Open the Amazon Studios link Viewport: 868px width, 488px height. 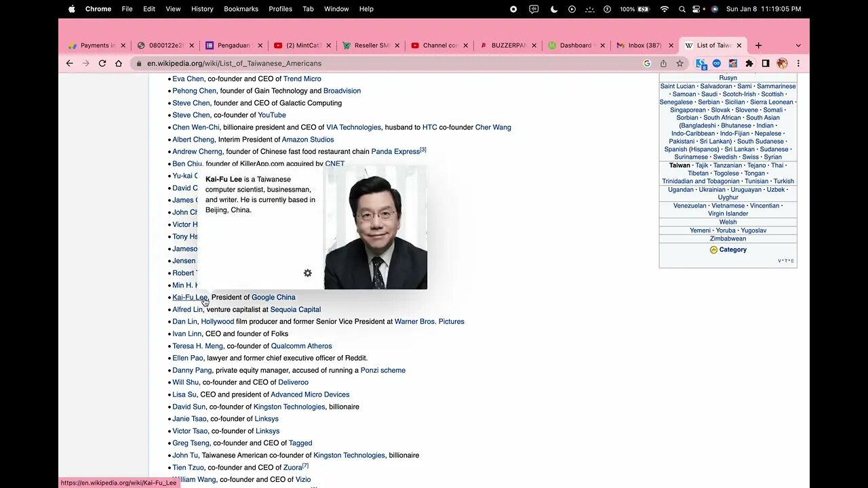tap(307, 140)
